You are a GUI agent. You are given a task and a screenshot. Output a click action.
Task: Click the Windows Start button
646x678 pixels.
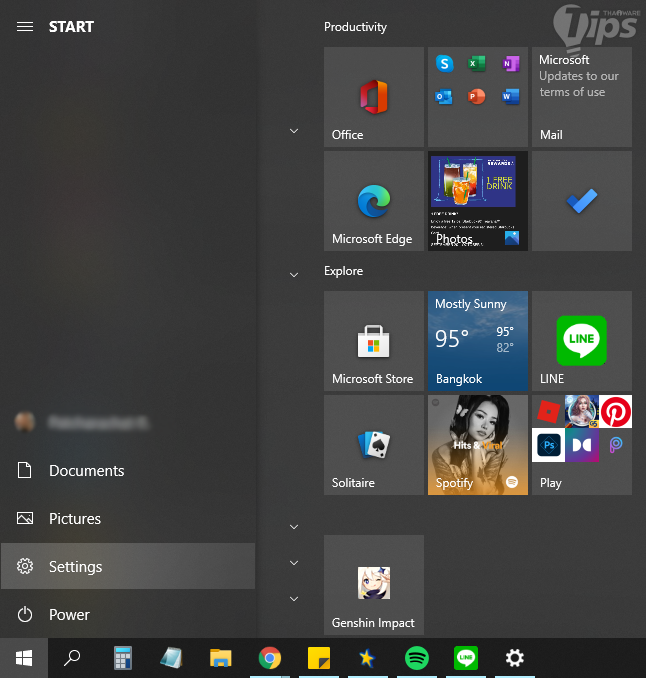pyautogui.click(x=24, y=658)
